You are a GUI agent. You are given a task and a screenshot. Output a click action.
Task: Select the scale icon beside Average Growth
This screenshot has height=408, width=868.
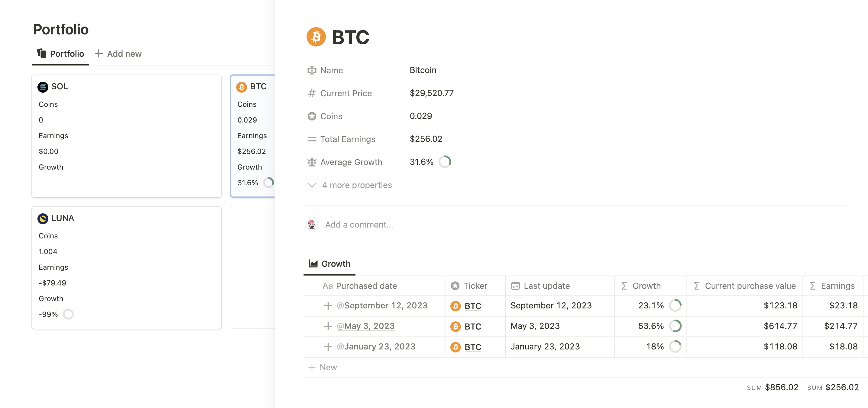click(312, 162)
